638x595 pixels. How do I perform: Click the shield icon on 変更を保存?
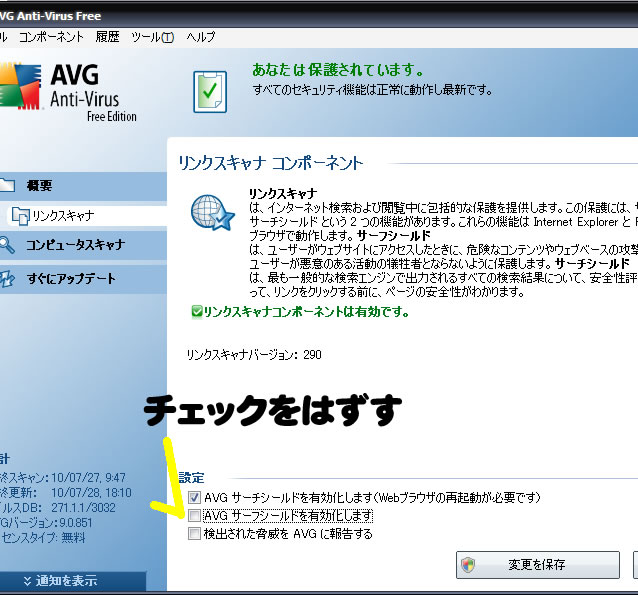468,565
